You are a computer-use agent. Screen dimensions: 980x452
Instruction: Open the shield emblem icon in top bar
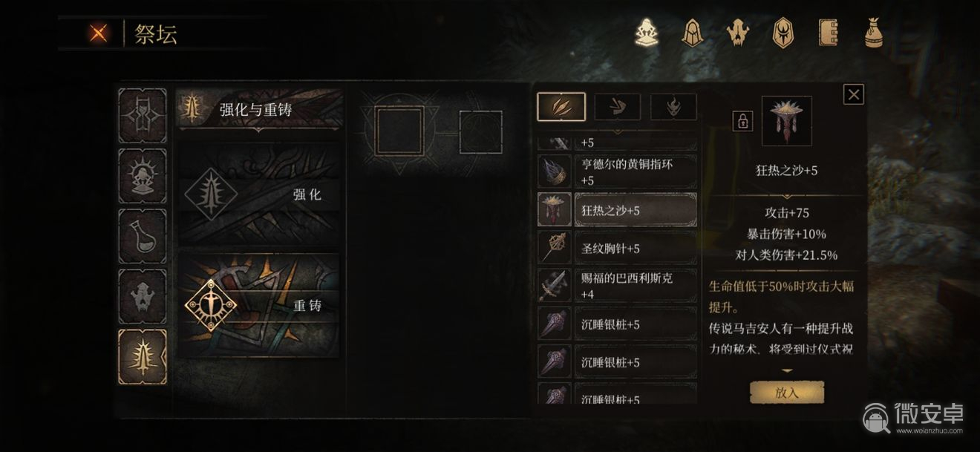(783, 33)
